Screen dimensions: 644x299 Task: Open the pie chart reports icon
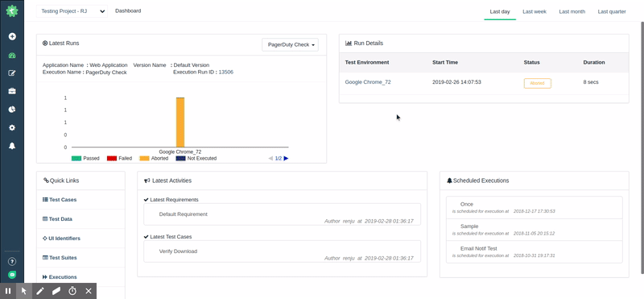pos(12,110)
